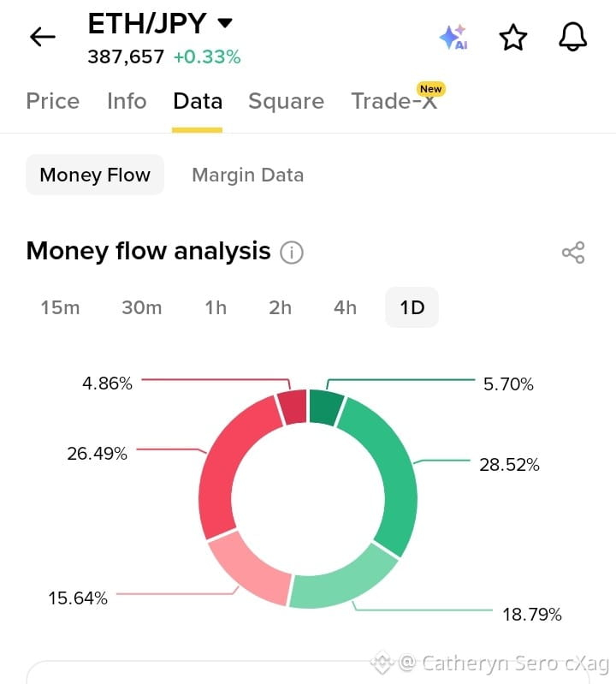This screenshot has width=616, height=684.
Task: Choose the 1h time interval
Action: (x=216, y=307)
